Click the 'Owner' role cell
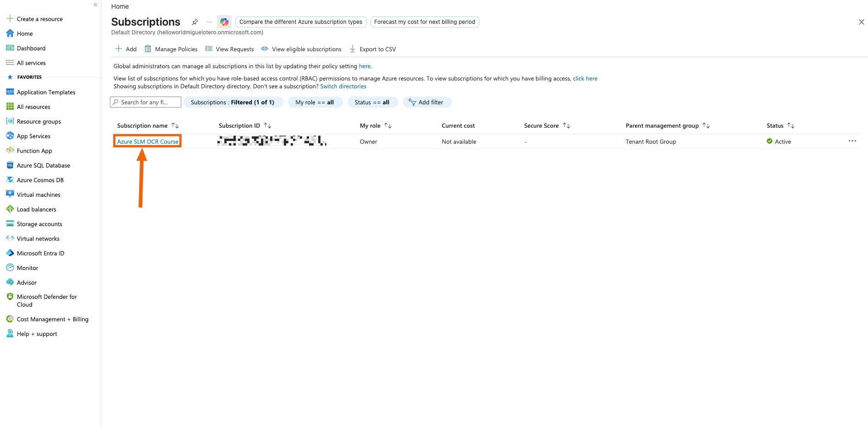 tap(369, 141)
